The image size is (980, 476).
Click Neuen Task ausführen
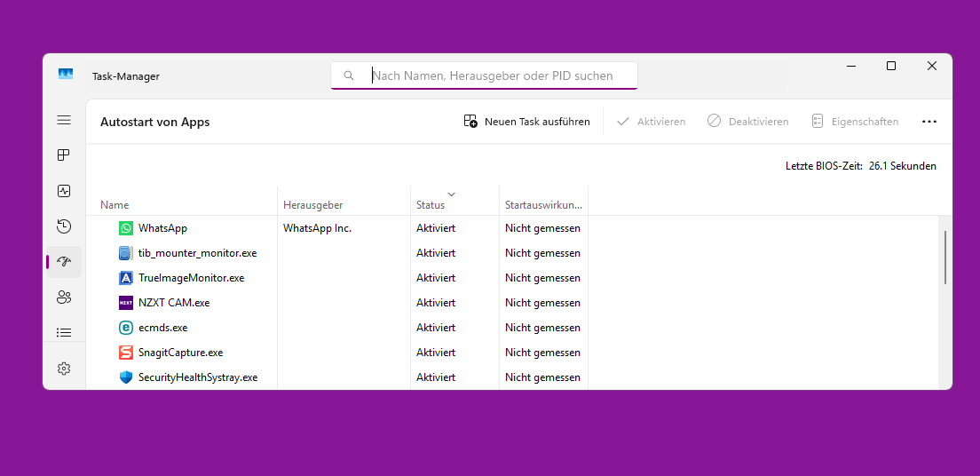point(527,122)
